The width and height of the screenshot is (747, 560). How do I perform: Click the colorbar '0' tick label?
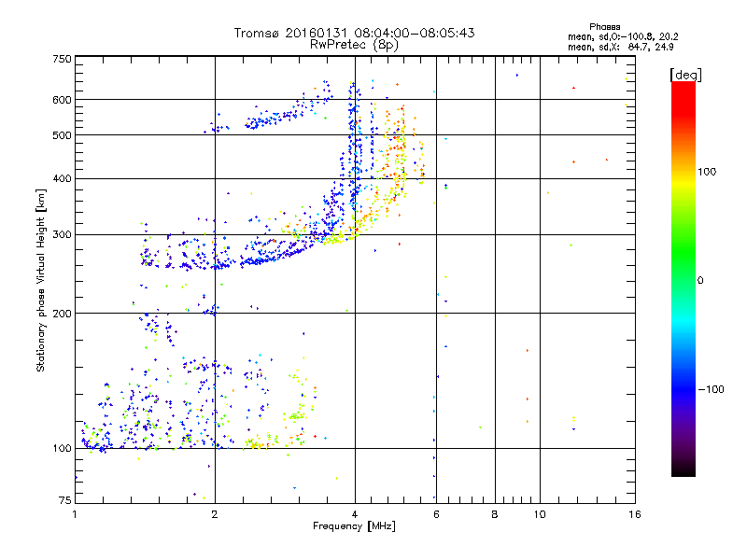[700, 281]
